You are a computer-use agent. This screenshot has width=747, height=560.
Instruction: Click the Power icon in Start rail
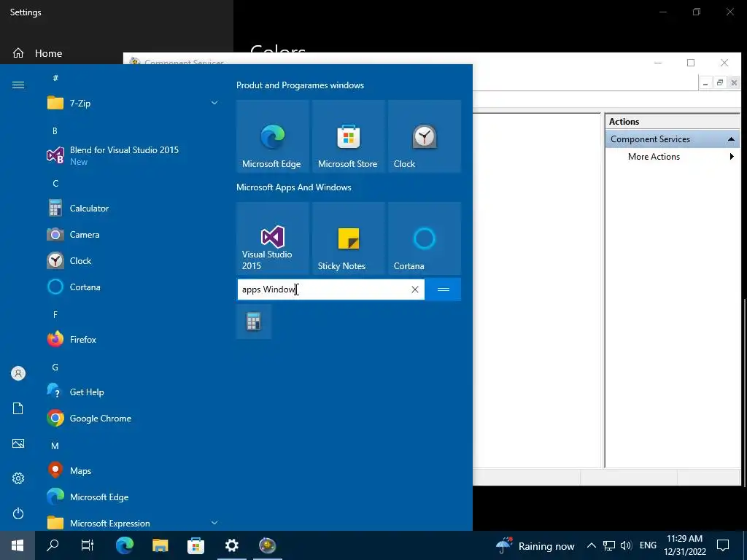18,513
